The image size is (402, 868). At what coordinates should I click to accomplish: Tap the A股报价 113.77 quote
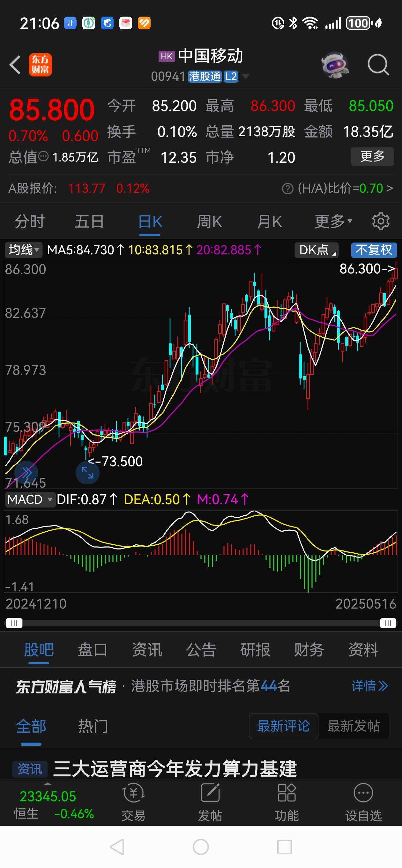pos(79,188)
